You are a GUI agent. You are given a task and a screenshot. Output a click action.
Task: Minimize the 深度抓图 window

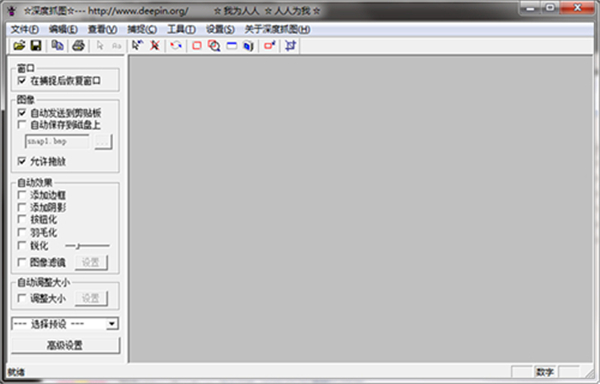click(530, 8)
